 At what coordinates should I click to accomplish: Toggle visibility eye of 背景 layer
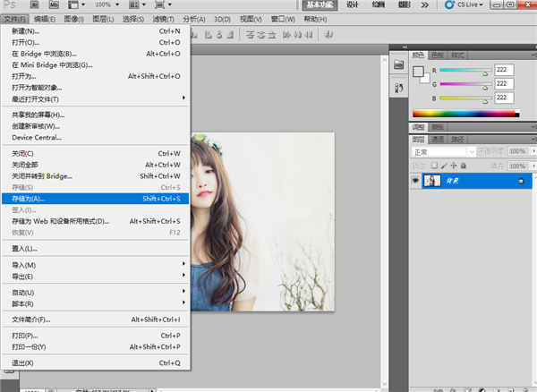(416, 181)
